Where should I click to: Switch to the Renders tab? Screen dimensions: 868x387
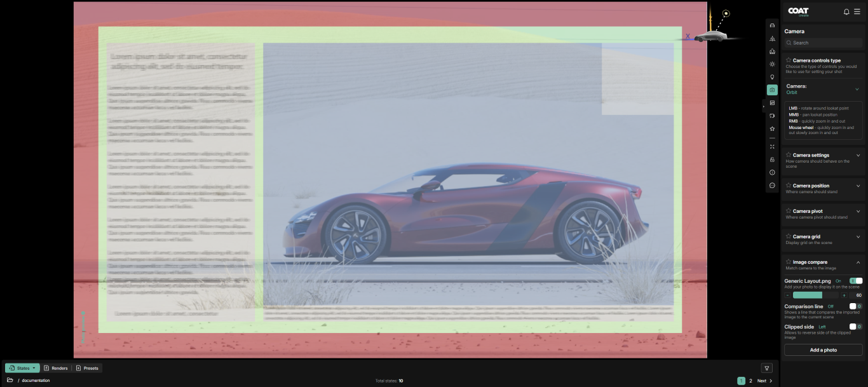click(x=55, y=368)
